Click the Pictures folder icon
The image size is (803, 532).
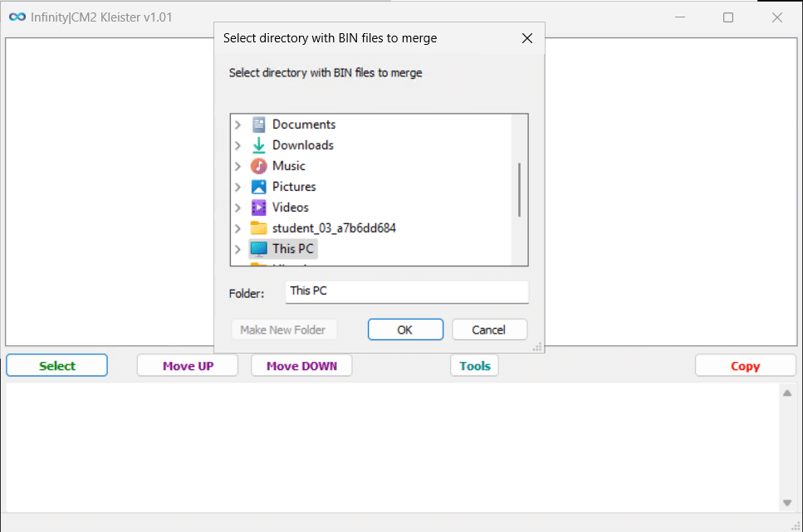[259, 187]
